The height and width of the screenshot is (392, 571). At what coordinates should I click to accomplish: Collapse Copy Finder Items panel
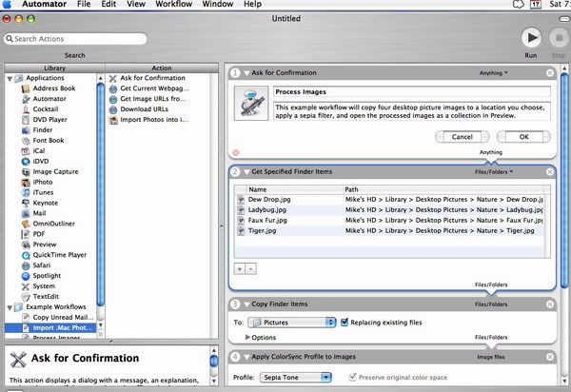246,304
